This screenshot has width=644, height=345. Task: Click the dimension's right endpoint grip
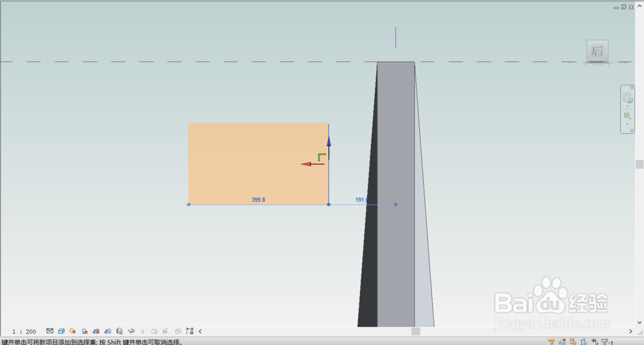point(395,205)
